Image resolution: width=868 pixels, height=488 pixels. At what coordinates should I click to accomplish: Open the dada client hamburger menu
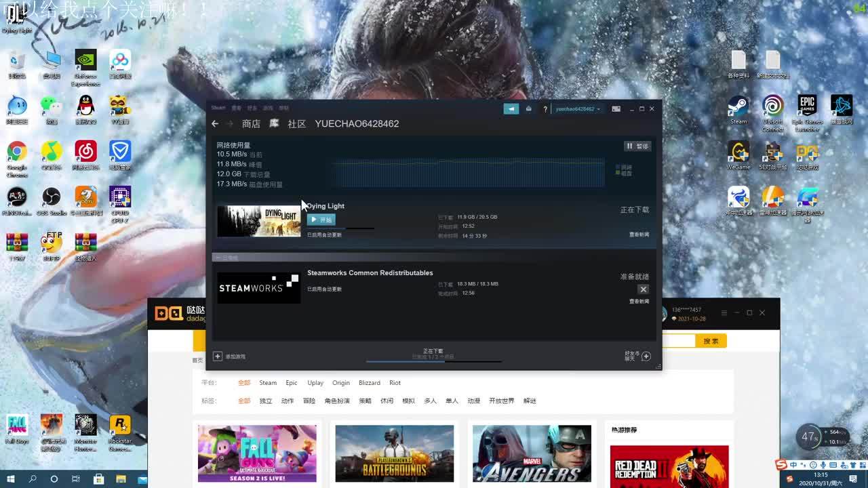tap(724, 313)
